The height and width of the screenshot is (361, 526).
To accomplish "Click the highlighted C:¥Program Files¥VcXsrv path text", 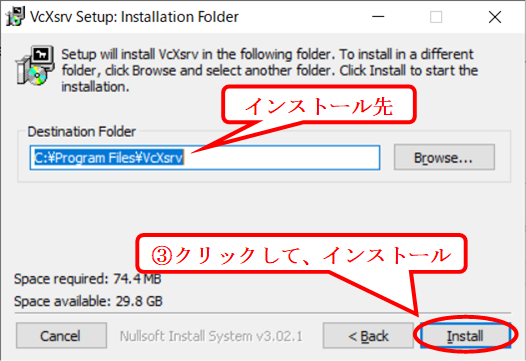I will click(109, 157).
